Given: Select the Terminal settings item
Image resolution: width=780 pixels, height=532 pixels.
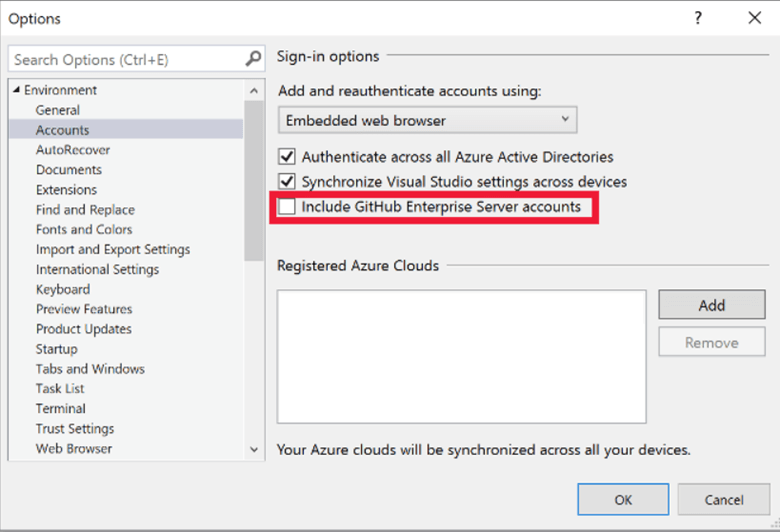Looking at the screenshot, I should (61, 408).
